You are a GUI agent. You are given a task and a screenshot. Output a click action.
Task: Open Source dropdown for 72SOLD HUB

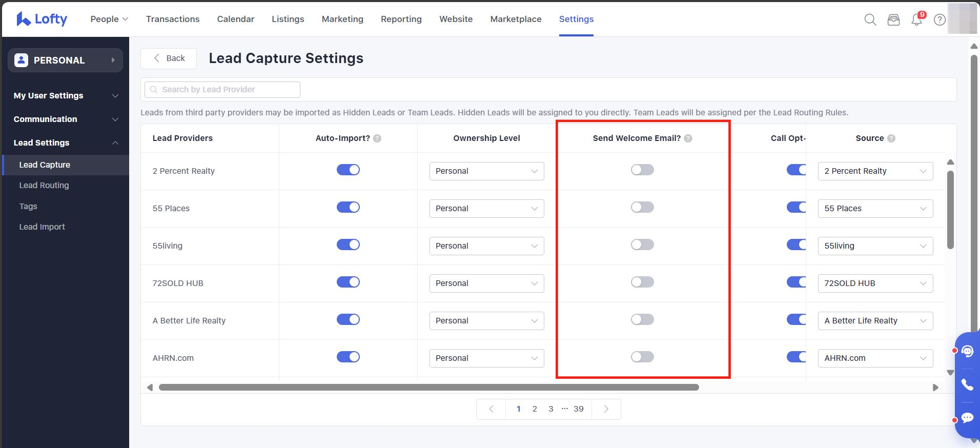pos(875,283)
